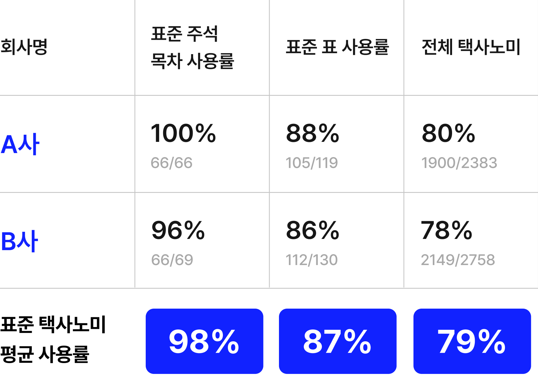The width and height of the screenshot is (538, 392).
Task: Click A사's 80% value cell
Action: 448,133
